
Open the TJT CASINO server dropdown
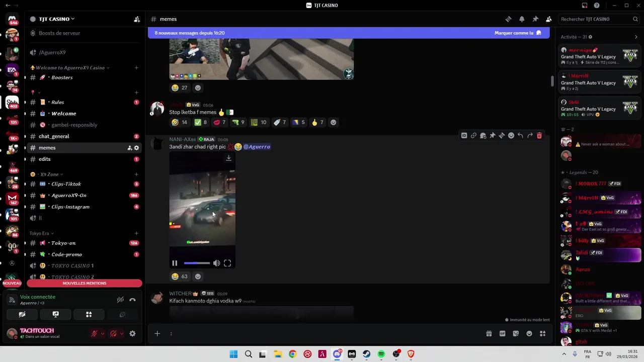pyautogui.click(x=56, y=19)
